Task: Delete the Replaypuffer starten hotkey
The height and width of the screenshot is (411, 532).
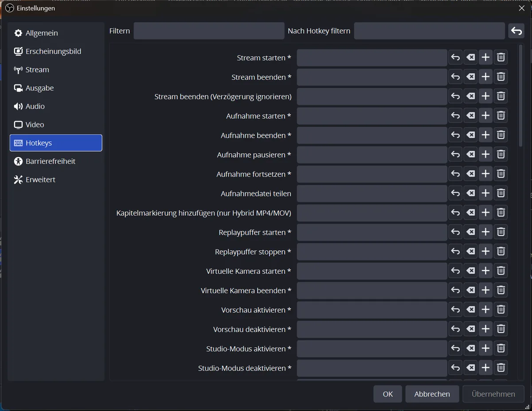Action: pos(501,232)
